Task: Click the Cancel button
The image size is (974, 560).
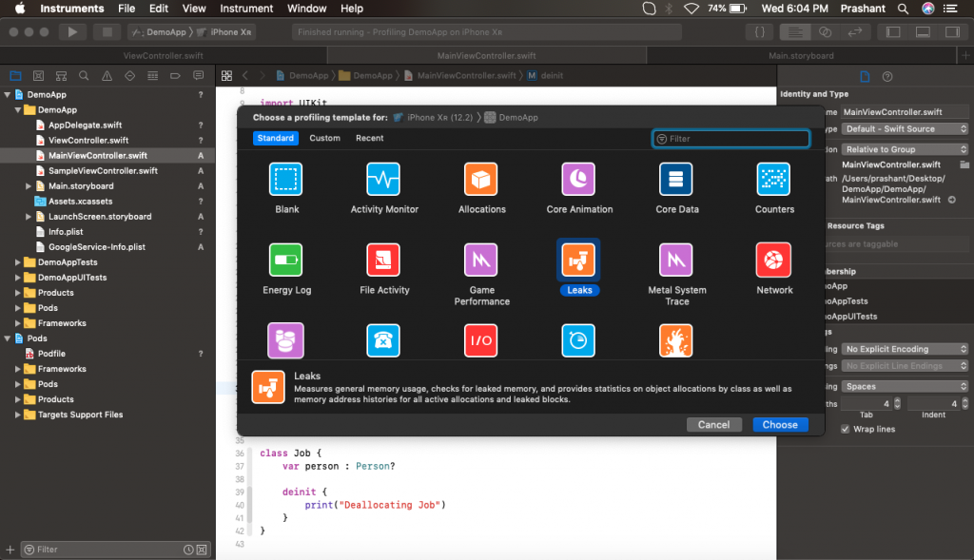Action: tap(713, 425)
